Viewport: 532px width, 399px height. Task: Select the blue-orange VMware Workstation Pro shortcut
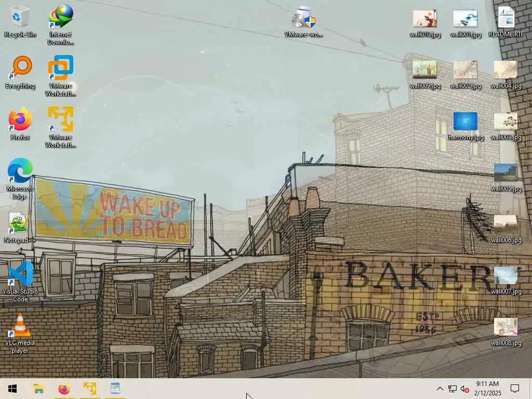tap(61, 76)
